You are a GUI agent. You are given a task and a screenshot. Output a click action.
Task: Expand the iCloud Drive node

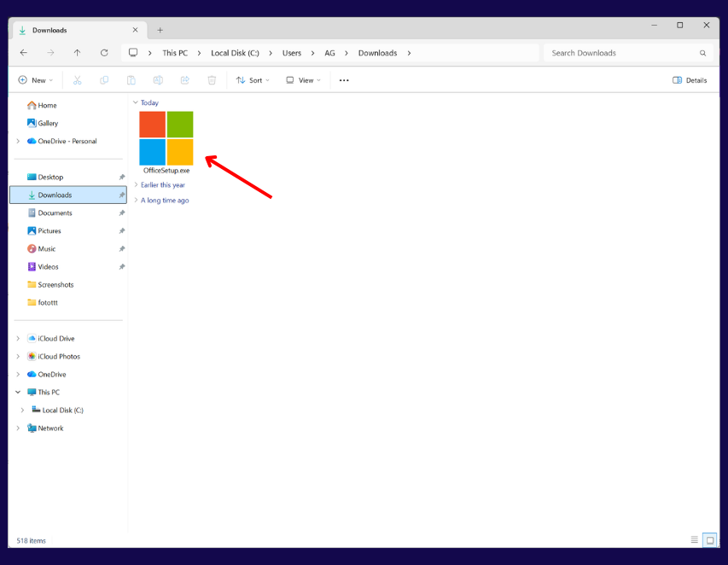coord(18,339)
